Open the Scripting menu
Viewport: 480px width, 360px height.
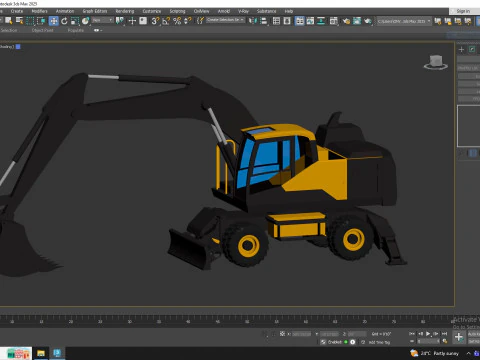(x=177, y=11)
